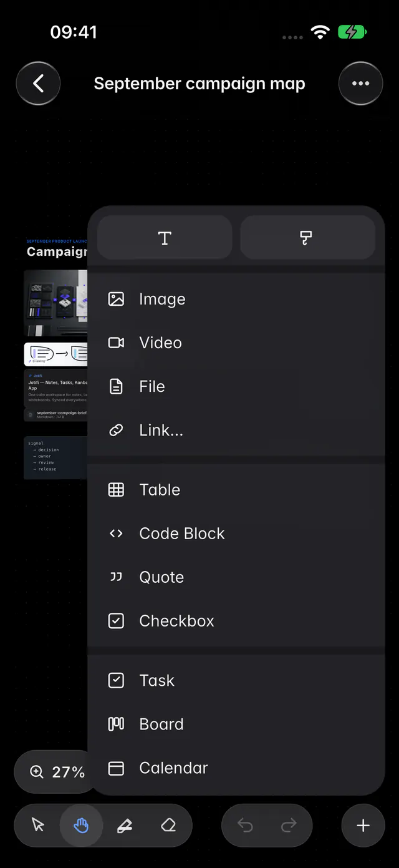399x868 pixels.
Task: Activate the hand pan tool
Action: tap(81, 826)
